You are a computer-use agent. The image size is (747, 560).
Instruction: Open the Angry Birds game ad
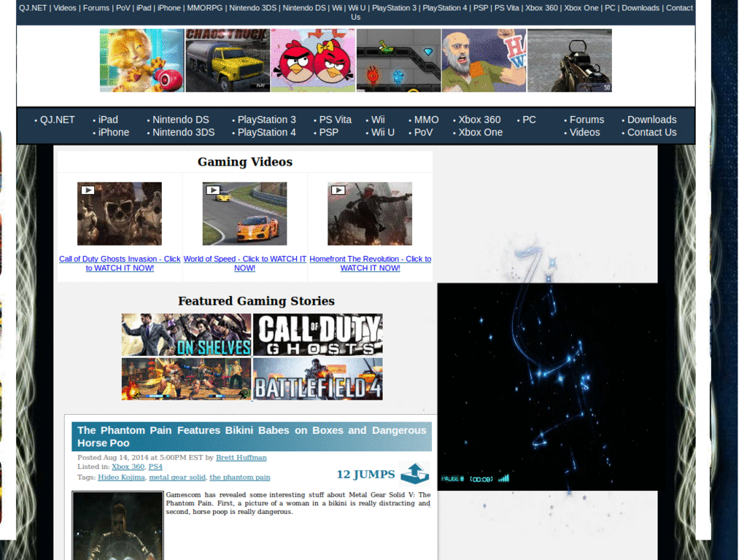[x=313, y=61]
